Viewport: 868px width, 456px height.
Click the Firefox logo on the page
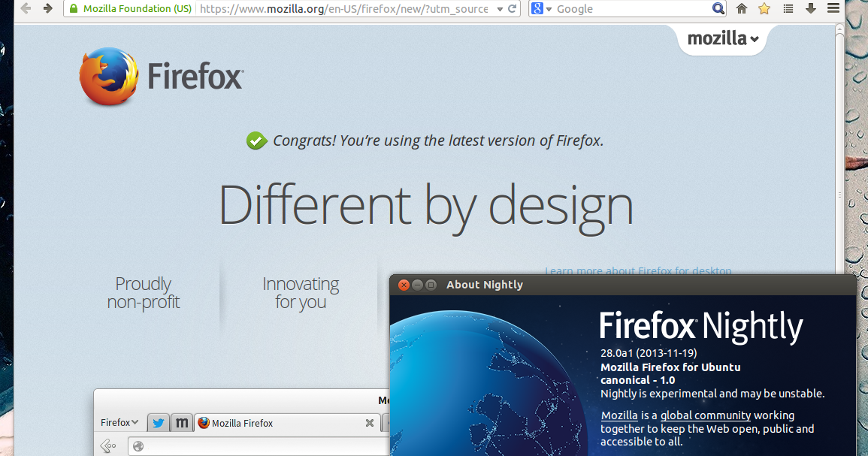[x=108, y=77]
